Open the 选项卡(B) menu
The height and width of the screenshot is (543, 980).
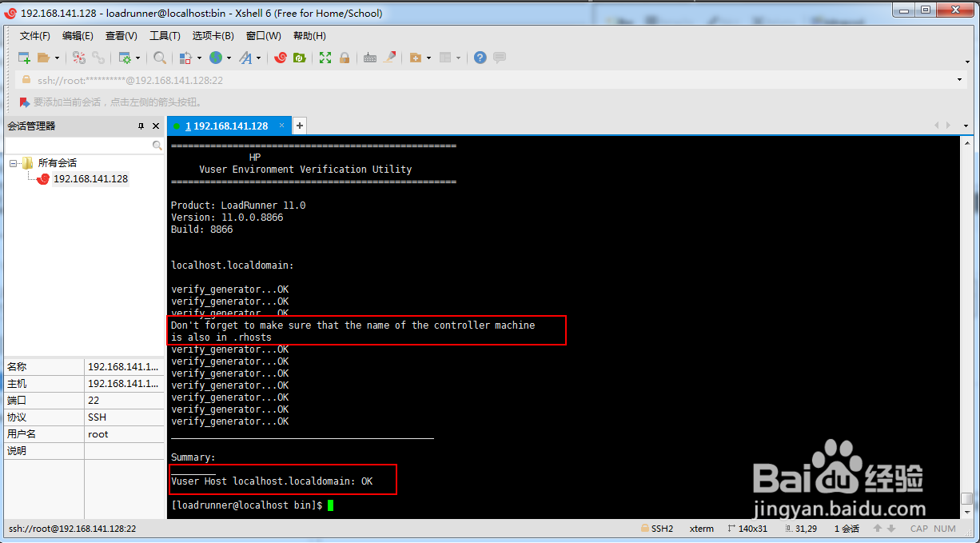coord(213,36)
